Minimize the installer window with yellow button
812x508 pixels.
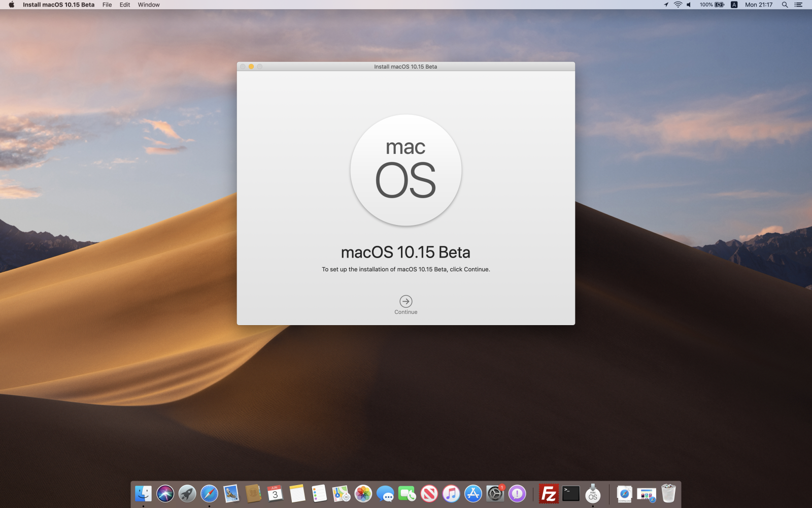click(x=251, y=67)
